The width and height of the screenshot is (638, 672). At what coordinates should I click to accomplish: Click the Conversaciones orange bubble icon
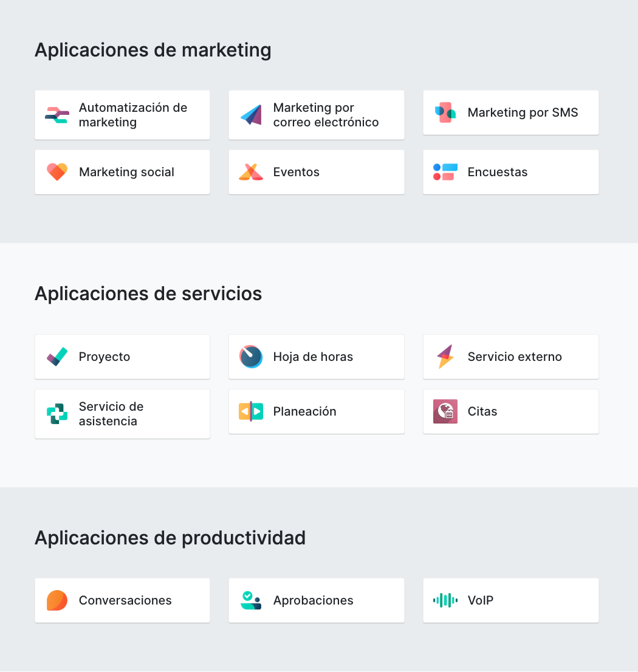click(x=57, y=600)
